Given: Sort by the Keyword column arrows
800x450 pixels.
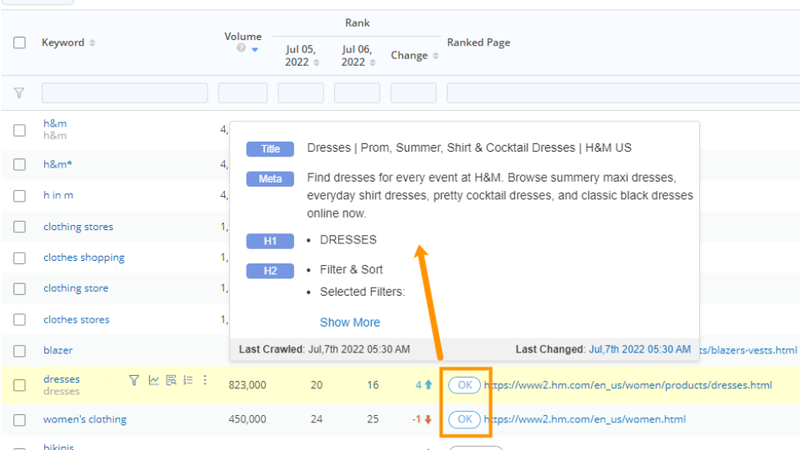Looking at the screenshot, I should pos(92,43).
